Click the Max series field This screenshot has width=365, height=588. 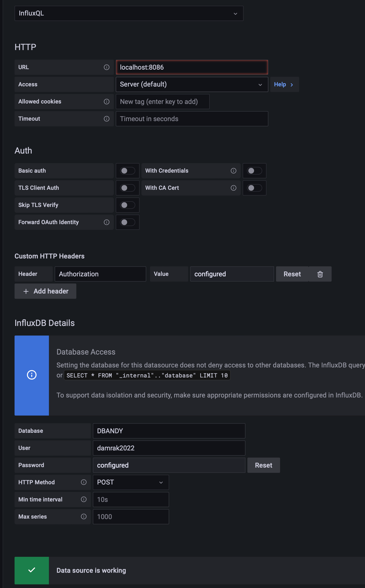(131, 516)
